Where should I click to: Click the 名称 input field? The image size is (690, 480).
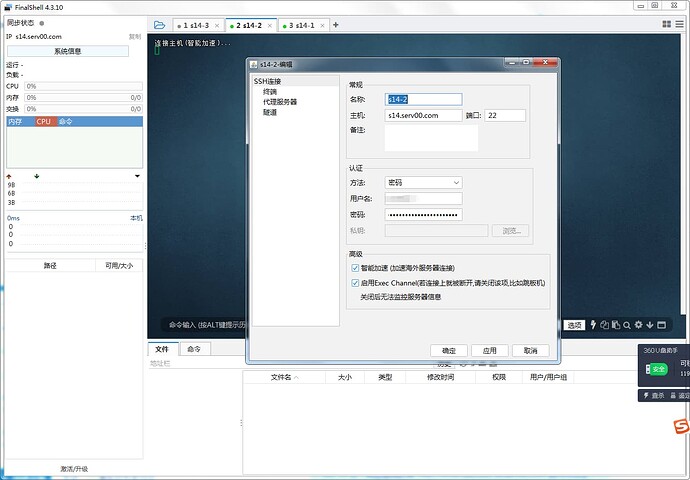[x=423, y=99]
